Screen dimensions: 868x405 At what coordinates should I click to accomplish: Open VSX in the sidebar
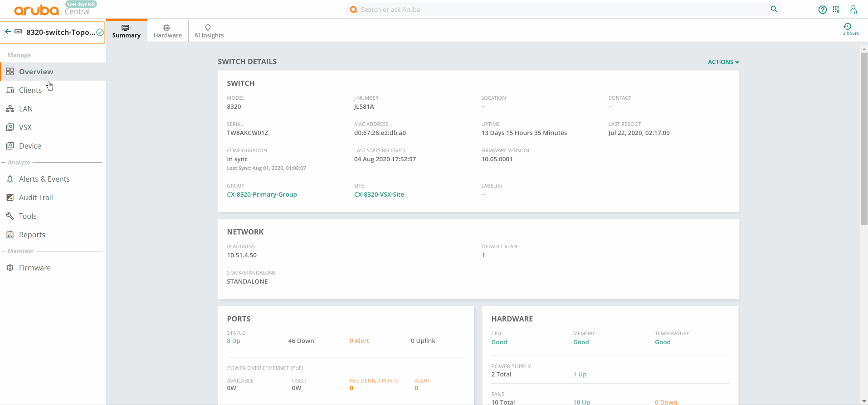click(x=53, y=127)
